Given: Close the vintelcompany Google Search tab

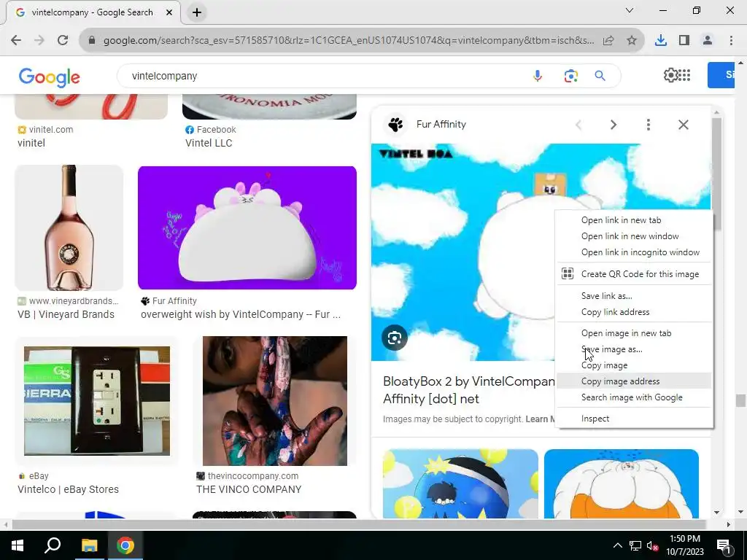Looking at the screenshot, I should pyautogui.click(x=169, y=12).
